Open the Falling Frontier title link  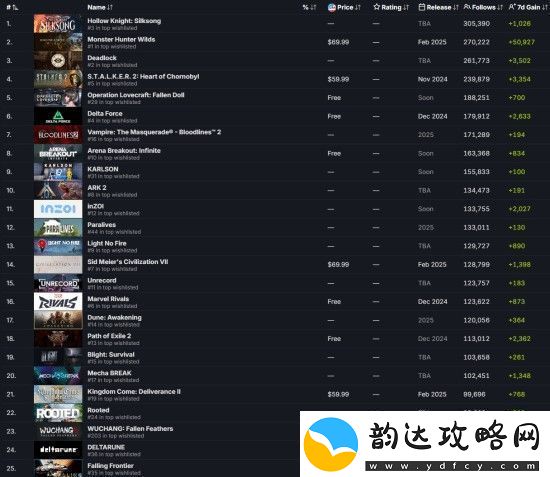point(110,466)
